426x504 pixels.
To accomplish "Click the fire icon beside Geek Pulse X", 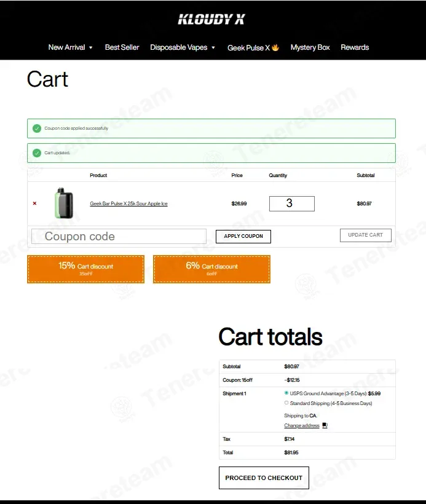I will click(x=275, y=47).
